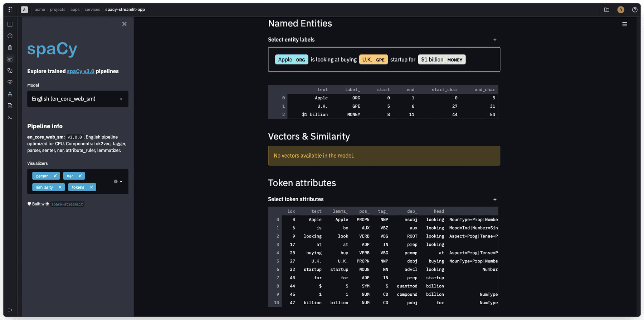Click the help question mark icon
The image size is (644, 320).
tap(635, 10)
